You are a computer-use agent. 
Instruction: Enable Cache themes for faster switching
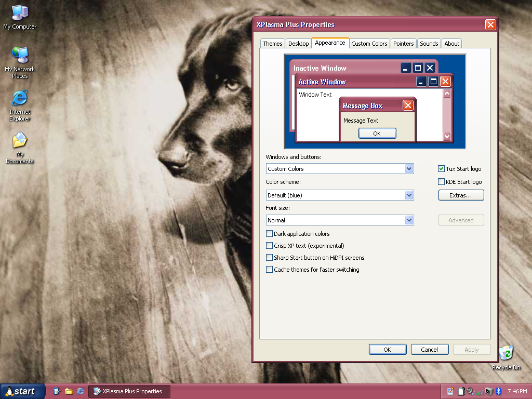point(270,270)
